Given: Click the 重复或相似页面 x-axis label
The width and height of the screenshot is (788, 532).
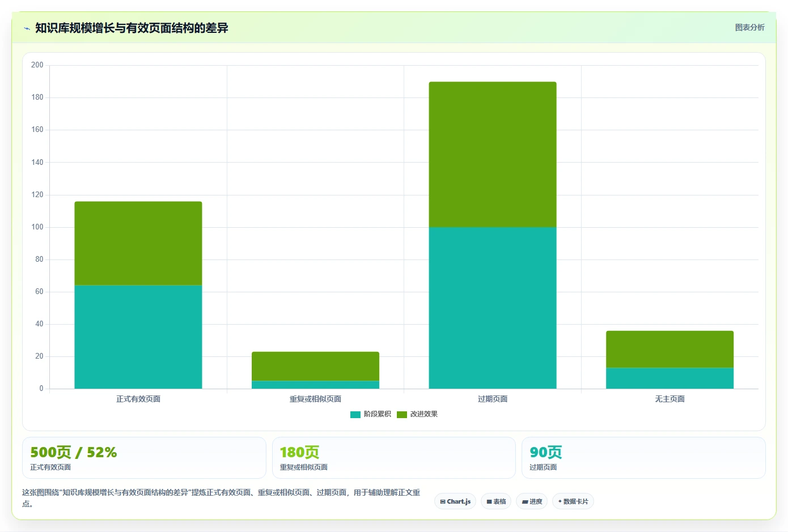Looking at the screenshot, I should [315, 399].
